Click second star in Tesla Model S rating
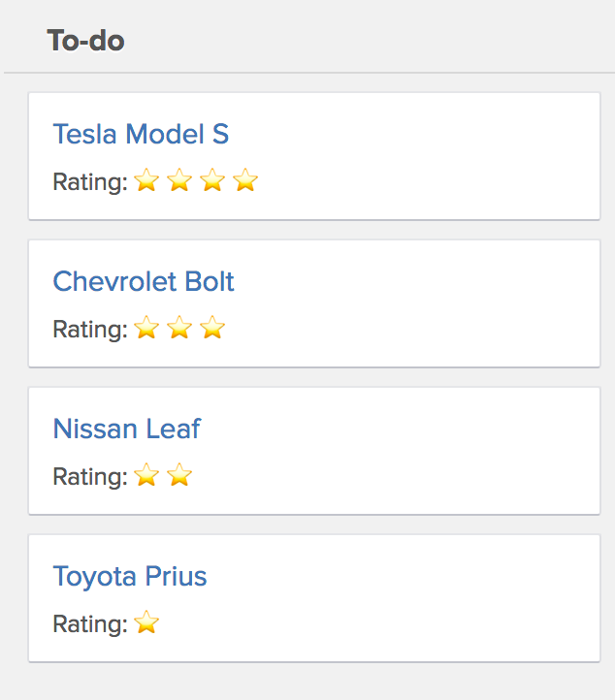 [179, 180]
